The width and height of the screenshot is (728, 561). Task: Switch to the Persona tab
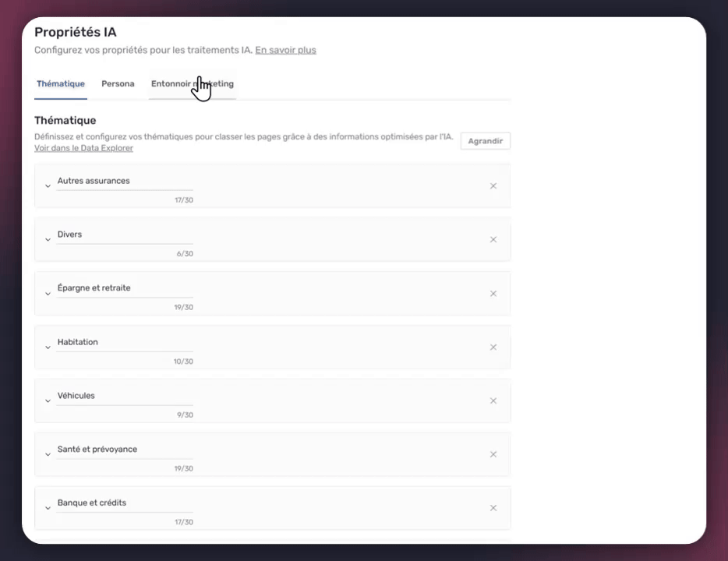[118, 83]
